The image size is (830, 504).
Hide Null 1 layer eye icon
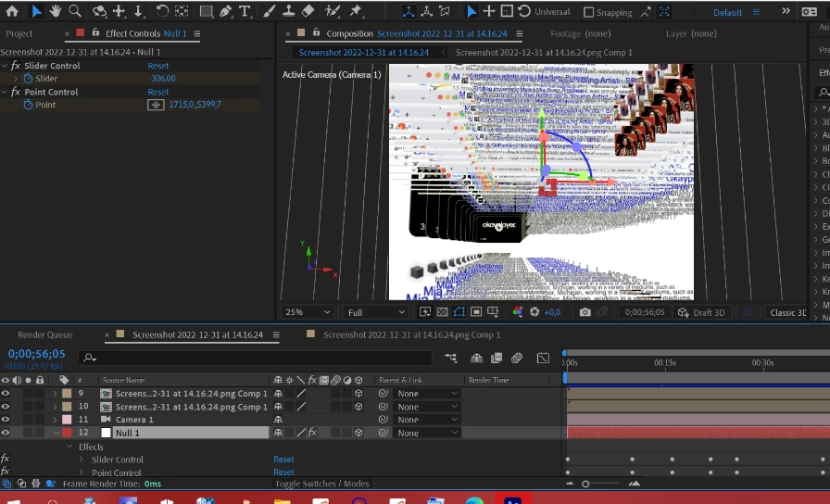6,433
